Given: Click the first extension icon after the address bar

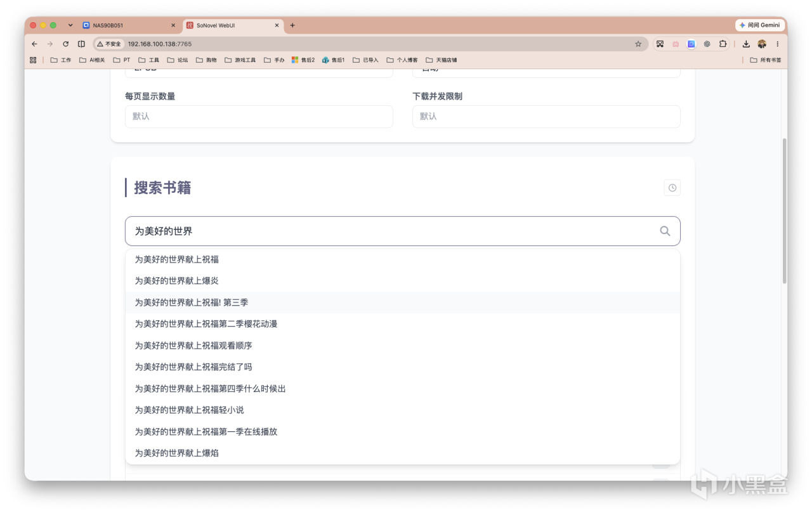Looking at the screenshot, I should click(x=660, y=44).
